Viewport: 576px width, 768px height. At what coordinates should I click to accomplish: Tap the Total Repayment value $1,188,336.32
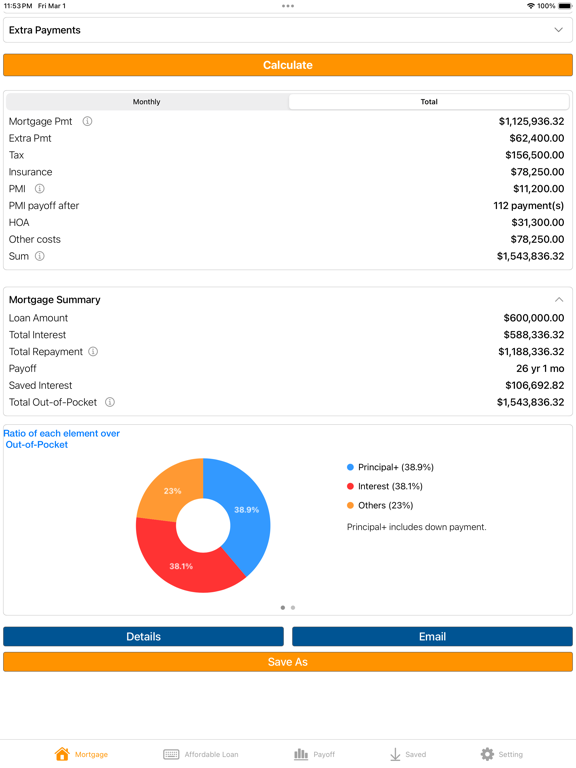tap(531, 351)
